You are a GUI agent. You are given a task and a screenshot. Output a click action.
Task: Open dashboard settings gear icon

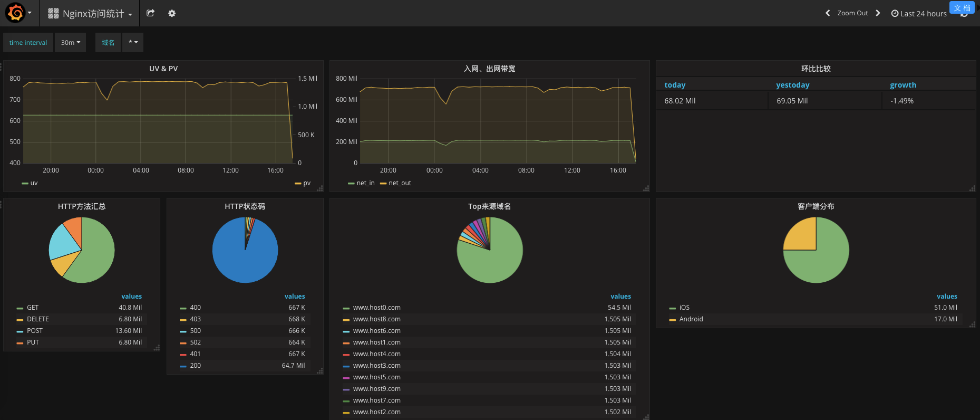pos(172,13)
